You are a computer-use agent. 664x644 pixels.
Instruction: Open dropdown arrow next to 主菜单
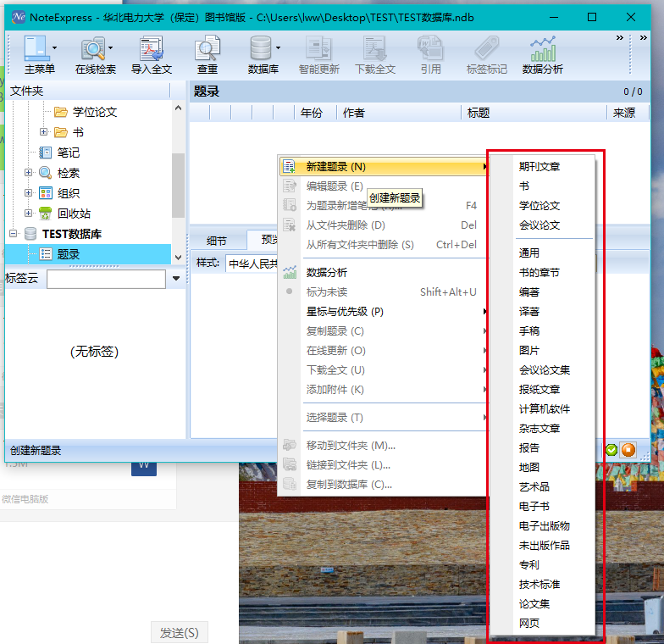tap(54, 47)
